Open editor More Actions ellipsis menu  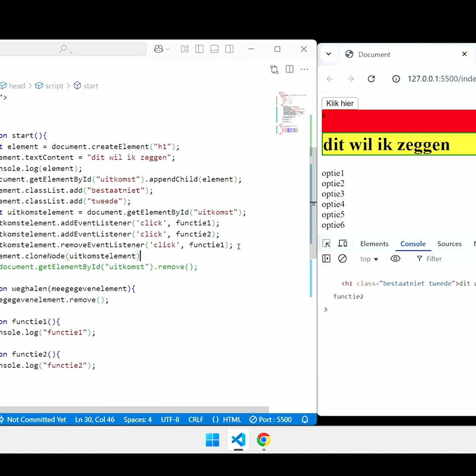tap(304, 69)
